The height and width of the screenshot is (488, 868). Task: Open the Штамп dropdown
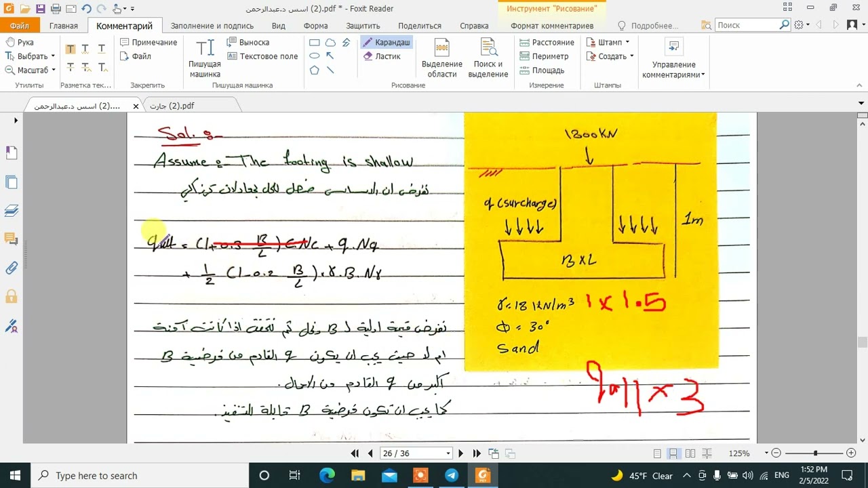click(608, 42)
